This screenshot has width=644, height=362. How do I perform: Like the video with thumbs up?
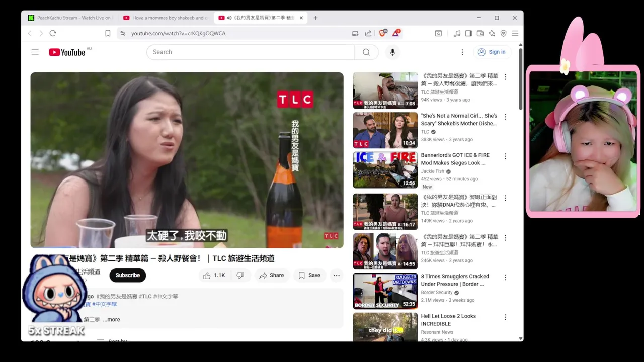tap(214, 276)
